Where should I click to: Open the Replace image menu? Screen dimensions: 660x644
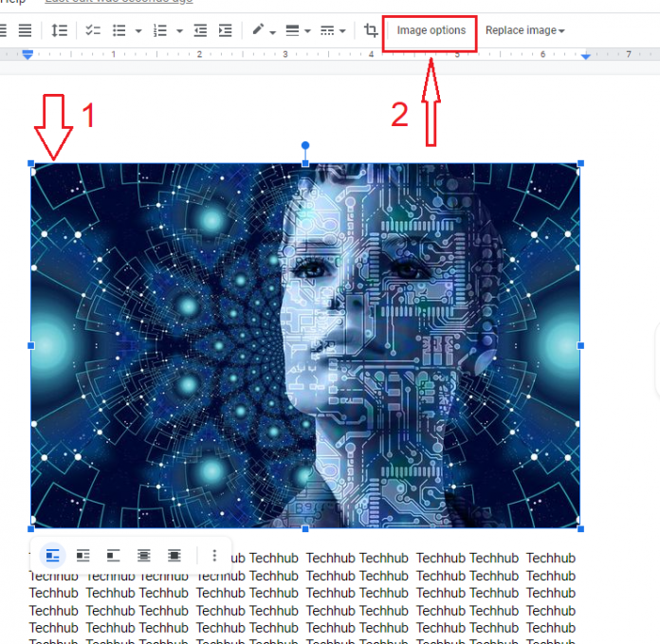[x=524, y=30]
